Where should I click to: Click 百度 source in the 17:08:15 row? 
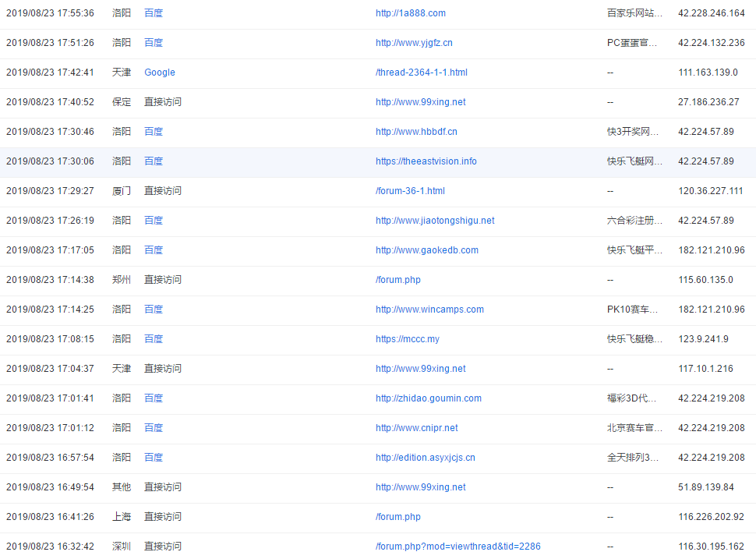pos(154,339)
